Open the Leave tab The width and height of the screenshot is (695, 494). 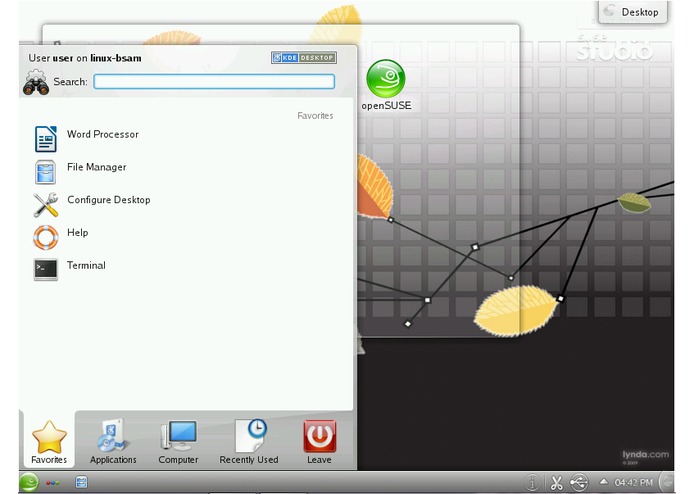pyautogui.click(x=320, y=442)
